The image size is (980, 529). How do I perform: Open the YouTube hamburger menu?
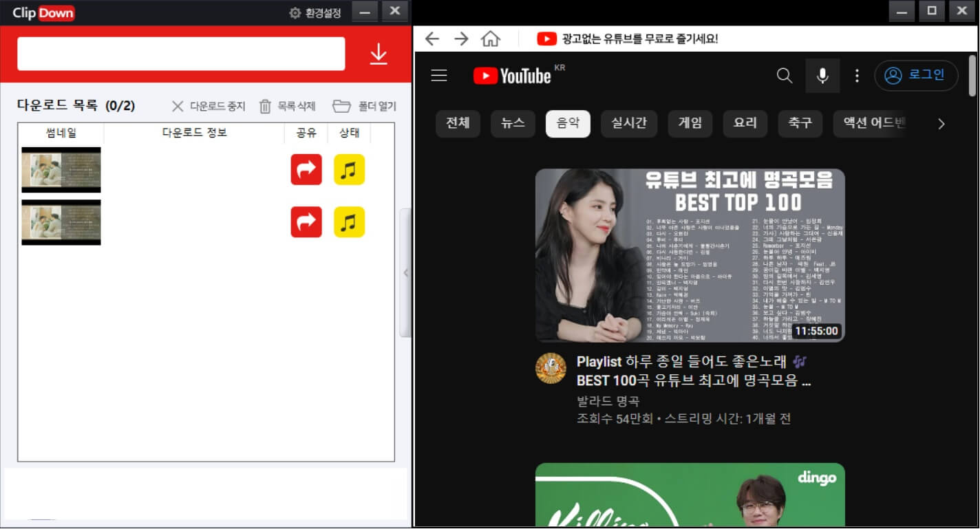coord(439,76)
